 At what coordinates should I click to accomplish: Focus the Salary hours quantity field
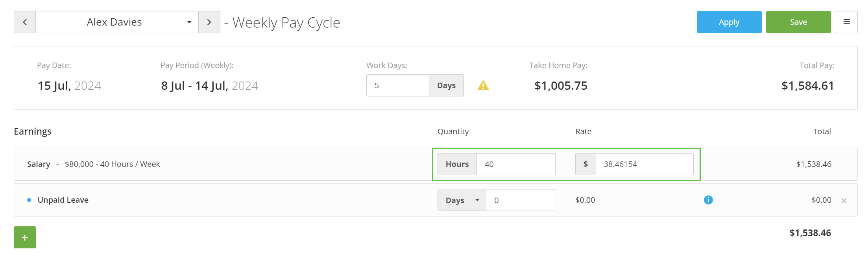516,164
